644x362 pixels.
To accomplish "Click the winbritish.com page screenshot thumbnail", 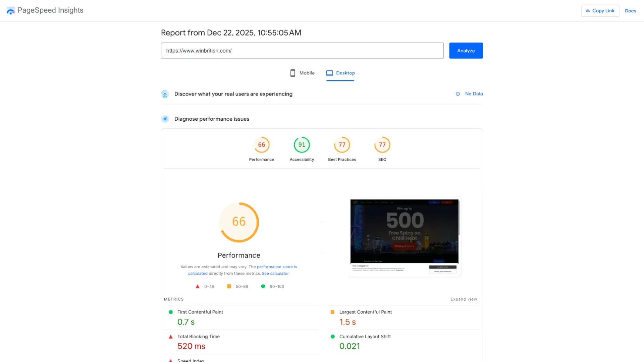I will pyautogui.click(x=405, y=237).
